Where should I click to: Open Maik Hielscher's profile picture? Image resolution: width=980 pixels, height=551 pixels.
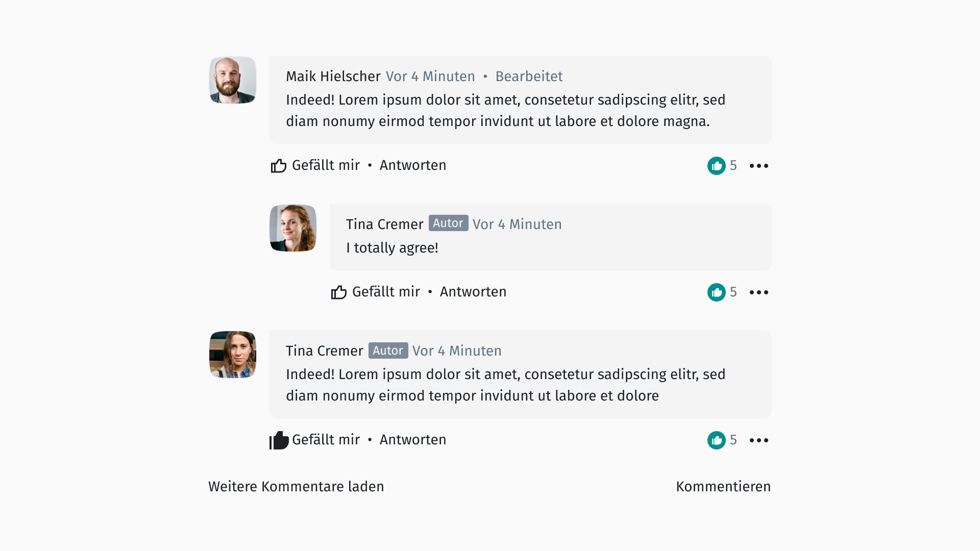(232, 80)
